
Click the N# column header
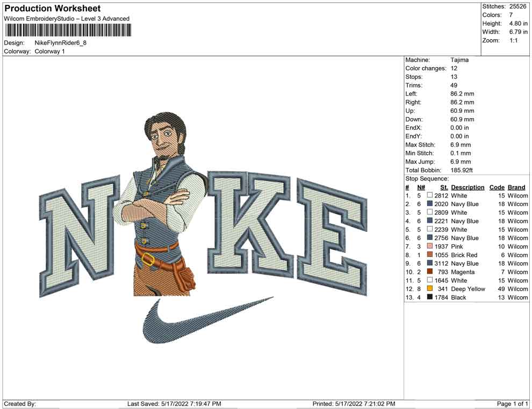click(421, 187)
